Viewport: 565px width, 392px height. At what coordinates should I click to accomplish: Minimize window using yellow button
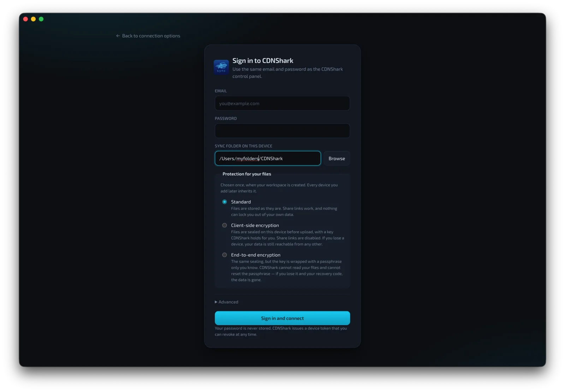tap(33, 19)
